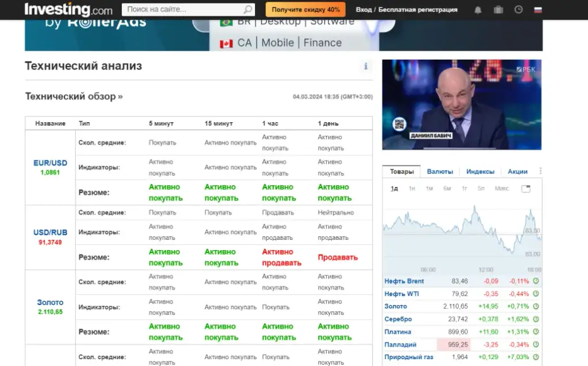This screenshot has height=366, width=588.
Task: Switch to the Валюты tab
Action: [440, 172]
